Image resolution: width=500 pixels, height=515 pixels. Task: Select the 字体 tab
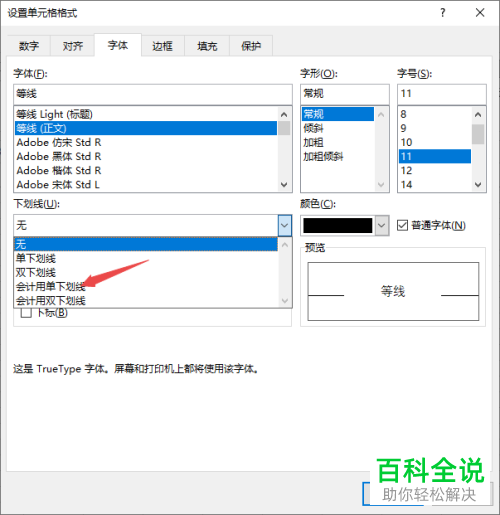[x=118, y=45]
